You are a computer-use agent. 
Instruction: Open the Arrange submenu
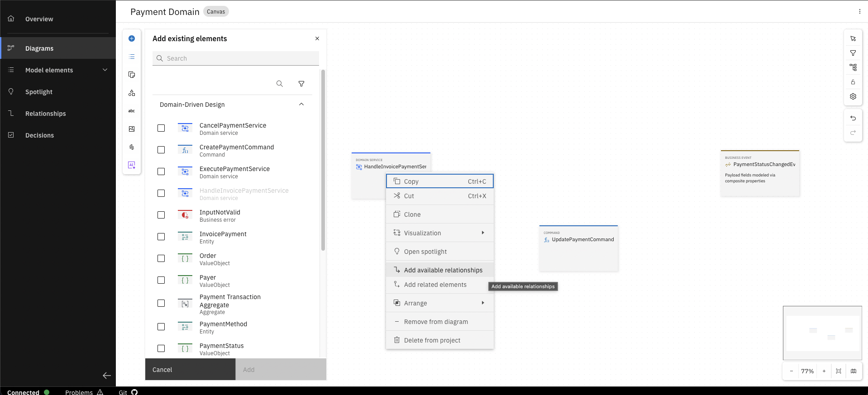[440, 303]
